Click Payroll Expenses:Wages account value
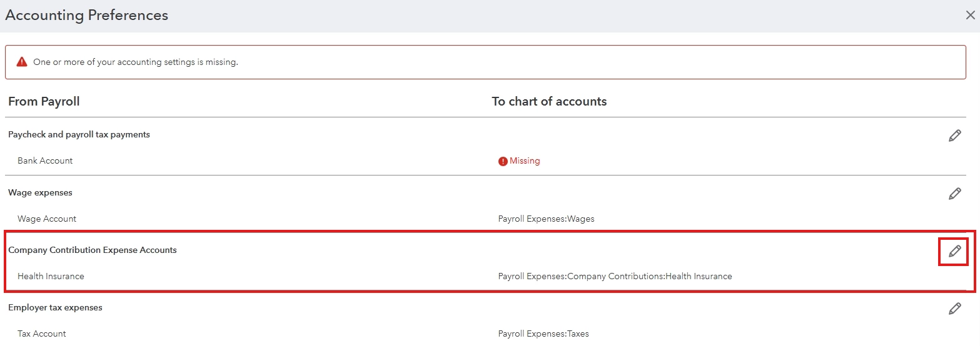Viewport: 980px width, 346px height. point(546,219)
